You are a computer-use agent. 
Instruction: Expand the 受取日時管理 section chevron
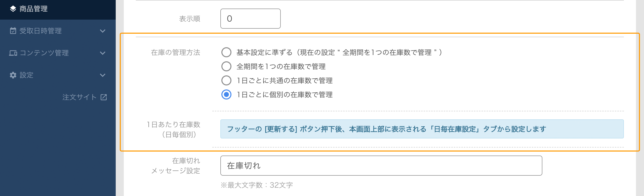click(x=102, y=30)
